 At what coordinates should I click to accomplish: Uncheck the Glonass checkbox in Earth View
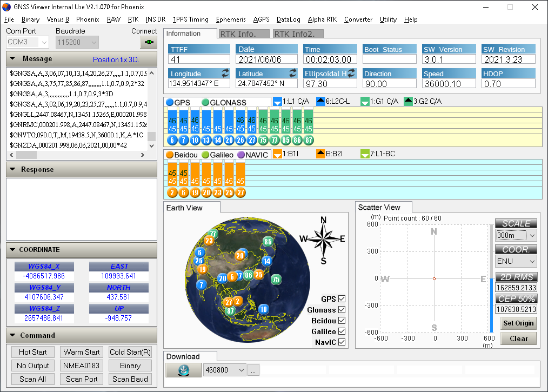click(x=342, y=310)
